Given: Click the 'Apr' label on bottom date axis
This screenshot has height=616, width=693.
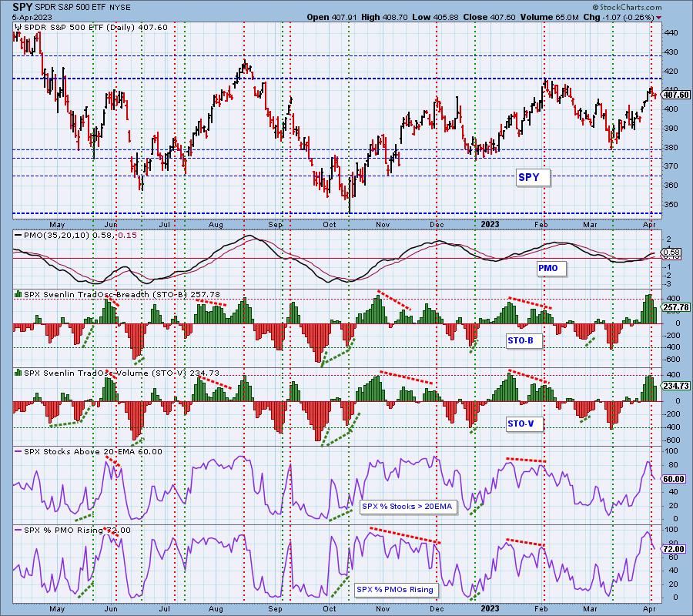Looking at the screenshot, I should (x=649, y=608).
